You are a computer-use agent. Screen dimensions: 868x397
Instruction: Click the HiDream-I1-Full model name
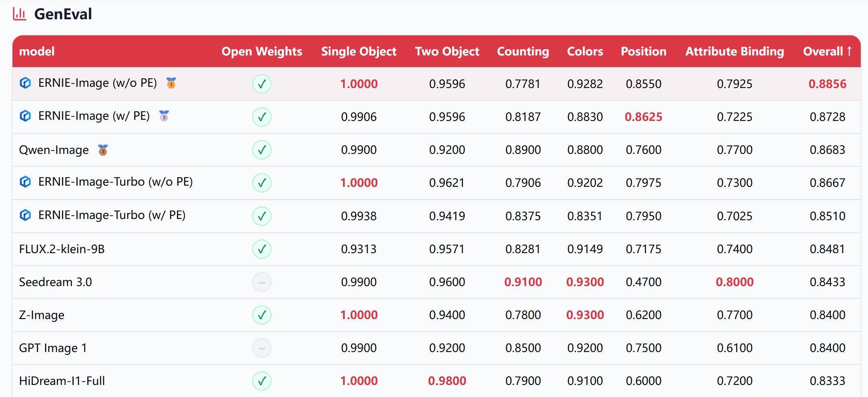tap(62, 381)
